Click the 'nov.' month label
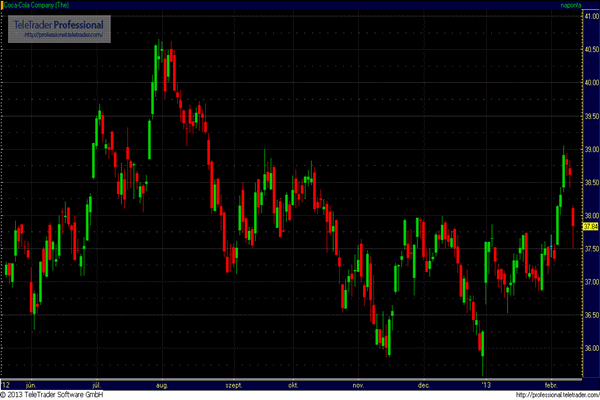This screenshot has height=400, width=600. [359, 383]
